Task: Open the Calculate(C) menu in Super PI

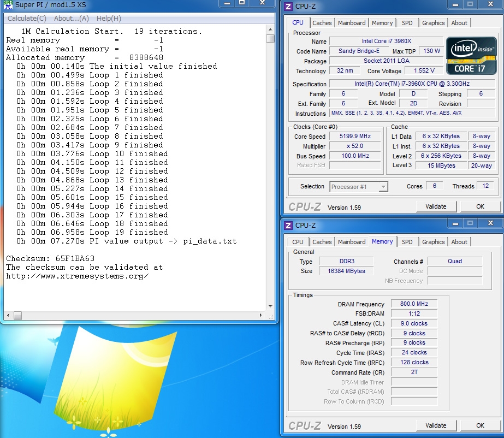Action: tap(27, 19)
